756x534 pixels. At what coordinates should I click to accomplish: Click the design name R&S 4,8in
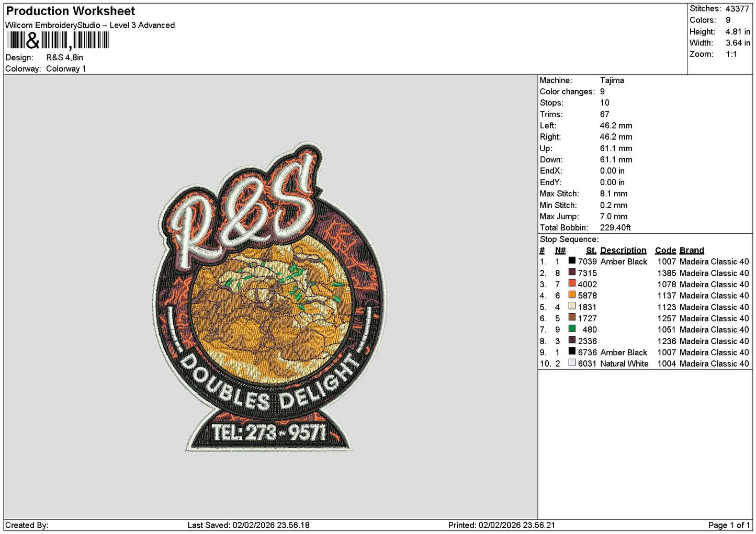click(65, 58)
